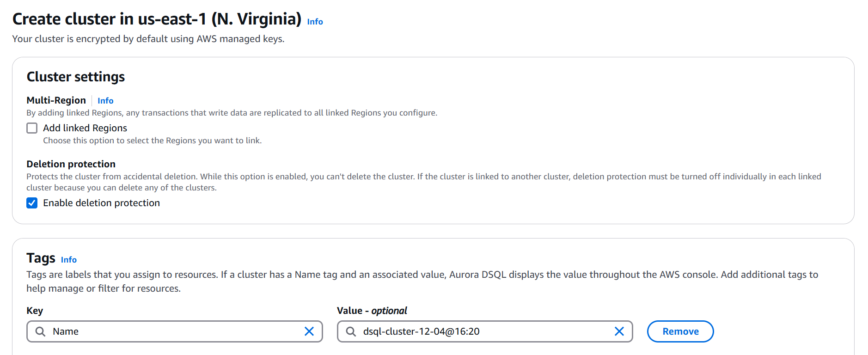Click the Deletion protection heading
This screenshot has height=355, width=868.
(71, 164)
